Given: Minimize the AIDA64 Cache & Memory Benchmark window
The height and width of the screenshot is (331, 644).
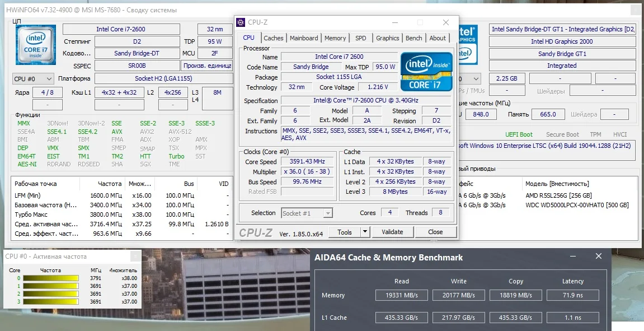Looking at the screenshot, I should coord(574,257).
